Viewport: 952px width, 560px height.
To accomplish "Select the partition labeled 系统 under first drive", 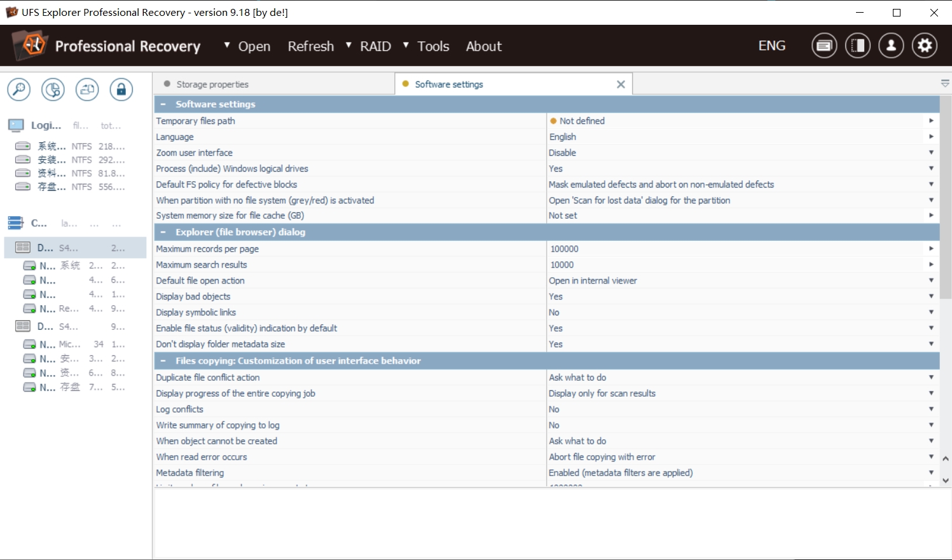I will click(74, 266).
